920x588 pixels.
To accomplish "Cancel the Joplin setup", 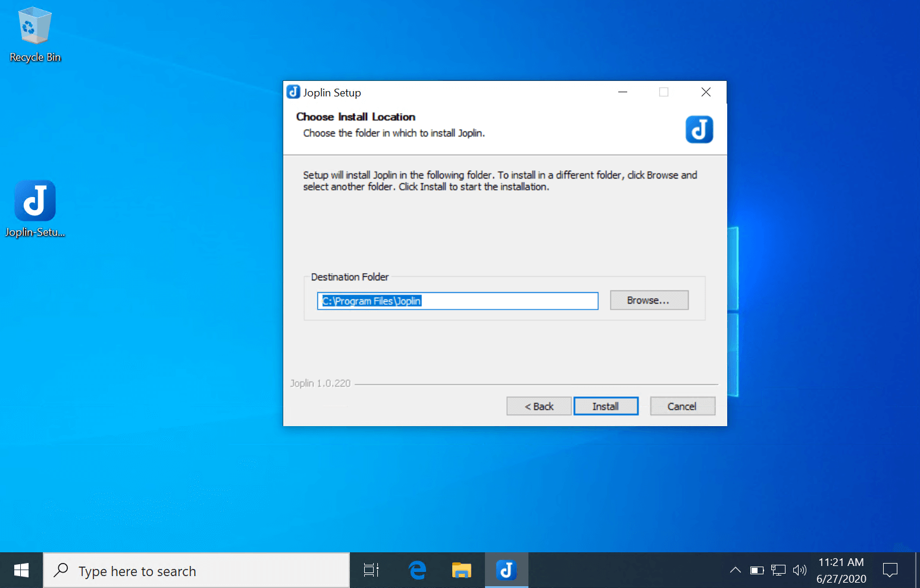I will 682,406.
